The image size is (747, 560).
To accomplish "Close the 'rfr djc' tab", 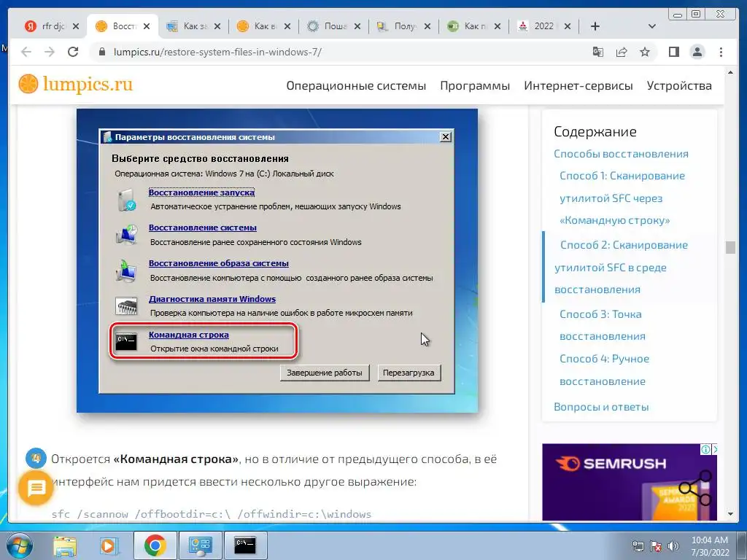I will [76, 26].
